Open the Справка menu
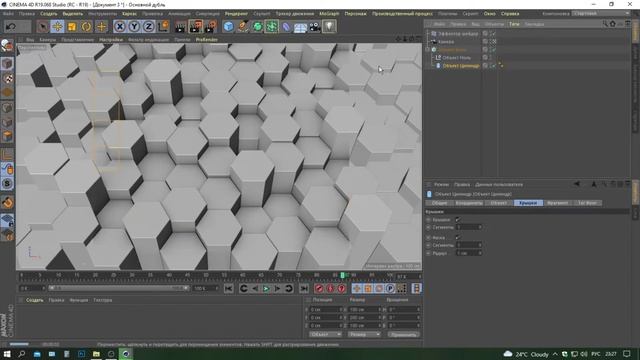This screenshot has height=360, width=640. (510, 13)
